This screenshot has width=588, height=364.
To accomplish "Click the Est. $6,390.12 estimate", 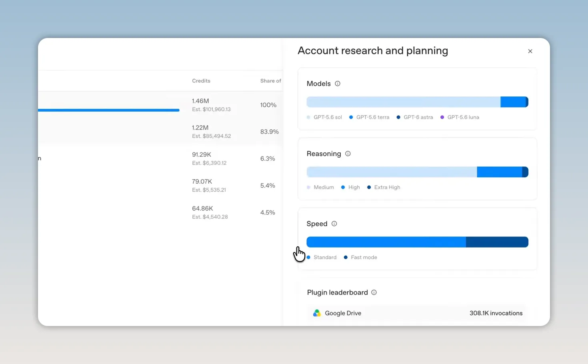I will [x=209, y=163].
